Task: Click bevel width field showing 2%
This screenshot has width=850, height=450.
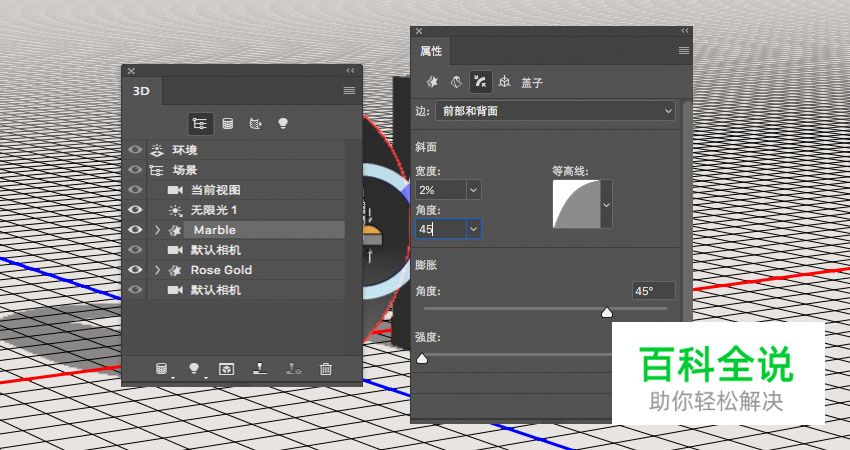Action: click(441, 190)
